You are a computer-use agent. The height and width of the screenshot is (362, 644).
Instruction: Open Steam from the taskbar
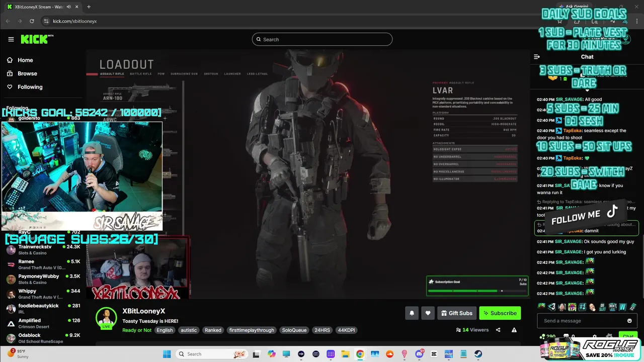click(478, 354)
